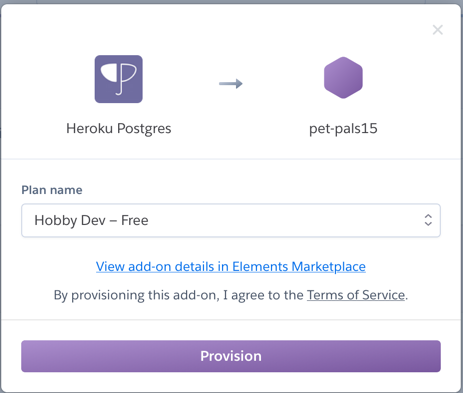The width and height of the screenshot is (463, 393).
Task: Click the pet-pals15 app name
Action: pos(343,129)
